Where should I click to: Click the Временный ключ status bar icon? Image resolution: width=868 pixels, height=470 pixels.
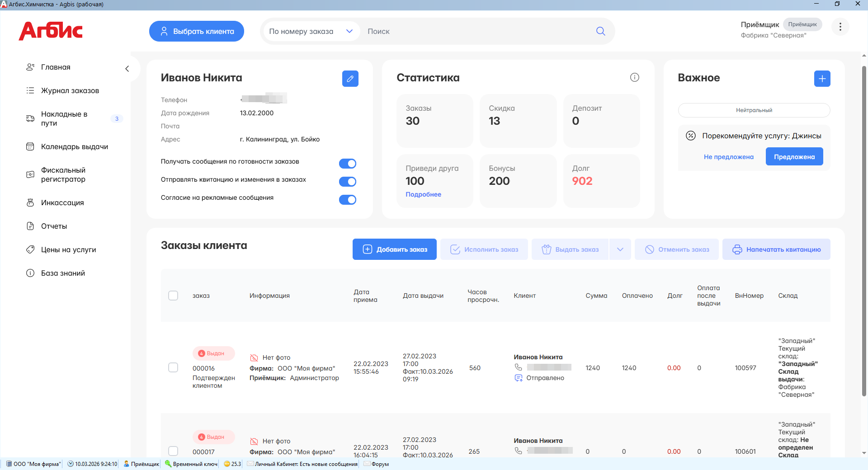coord(168,464)
